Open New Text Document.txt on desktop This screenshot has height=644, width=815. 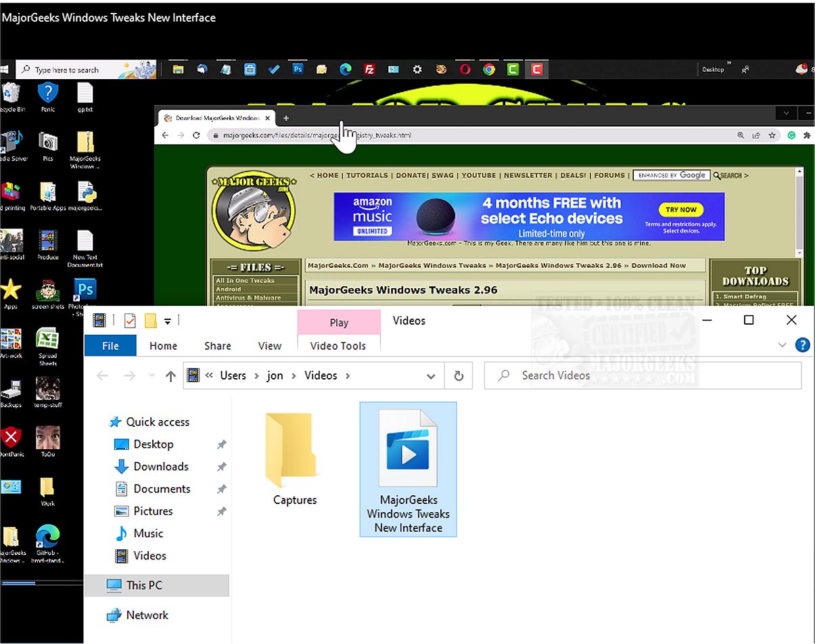pyautogui.click(x=85, y=249)
